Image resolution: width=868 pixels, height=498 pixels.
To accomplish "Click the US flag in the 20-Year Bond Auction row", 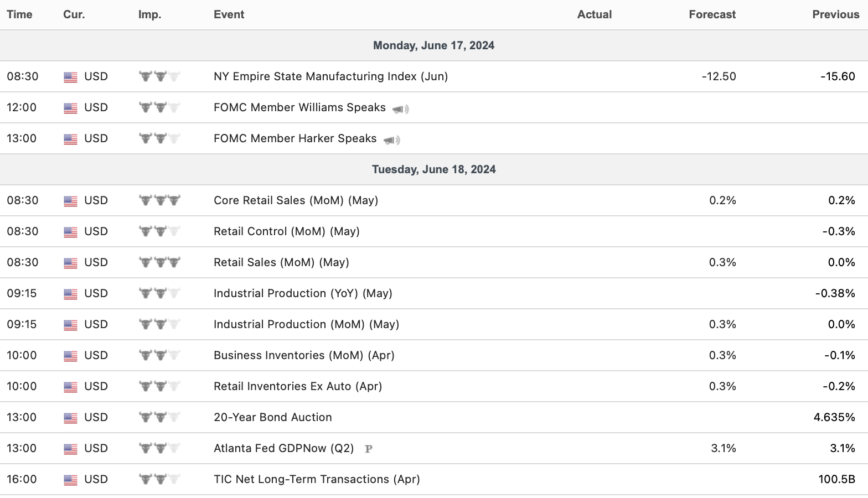I will tap(70, 418).
